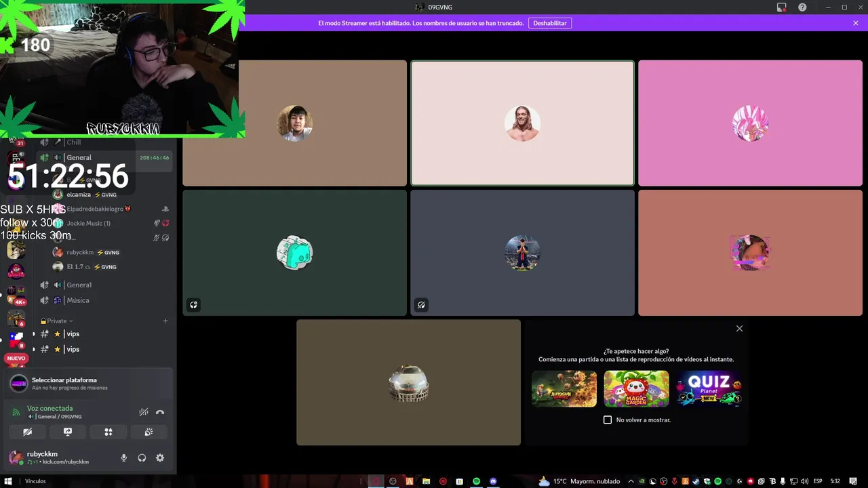Open green Spotify icon left of Discord on taskbar

[477, 481]
